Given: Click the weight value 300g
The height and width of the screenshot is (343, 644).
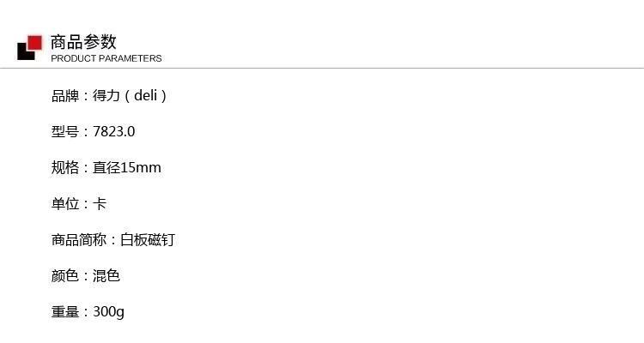Looking at the screenshot, I should [108, 312].
